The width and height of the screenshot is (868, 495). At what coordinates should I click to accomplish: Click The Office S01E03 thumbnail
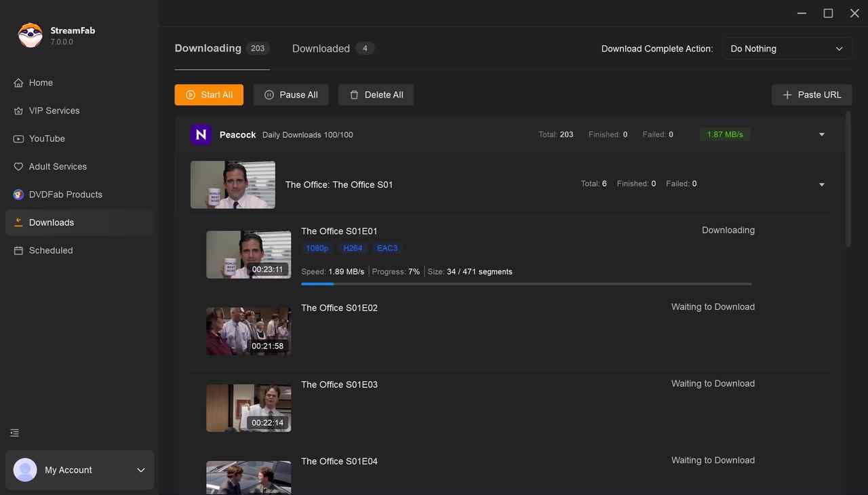248,408
